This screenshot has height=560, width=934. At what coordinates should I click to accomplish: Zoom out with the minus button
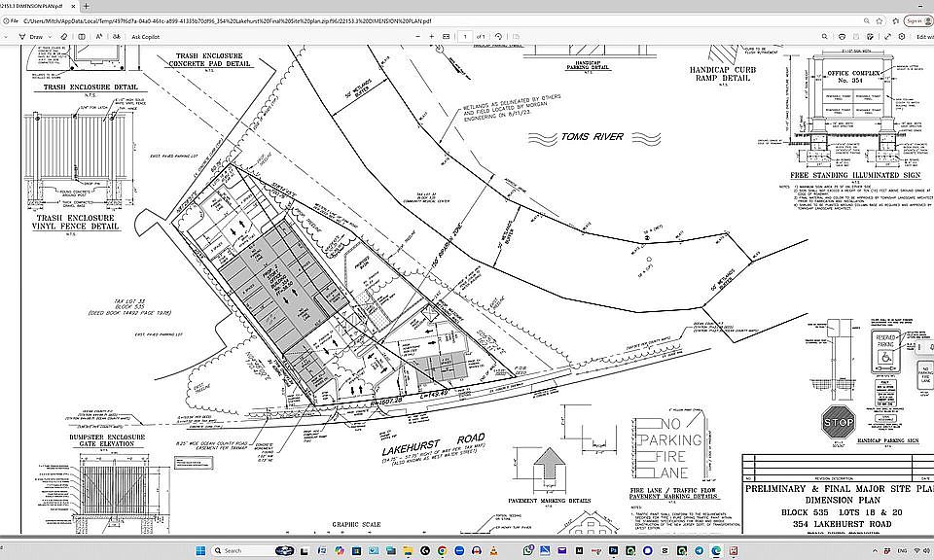(x=417, y=36)
